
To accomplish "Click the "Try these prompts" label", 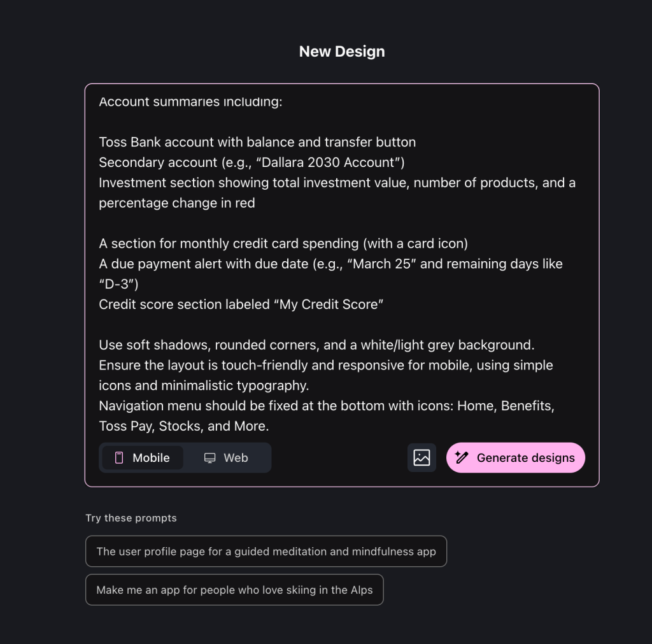I will 131,518.
